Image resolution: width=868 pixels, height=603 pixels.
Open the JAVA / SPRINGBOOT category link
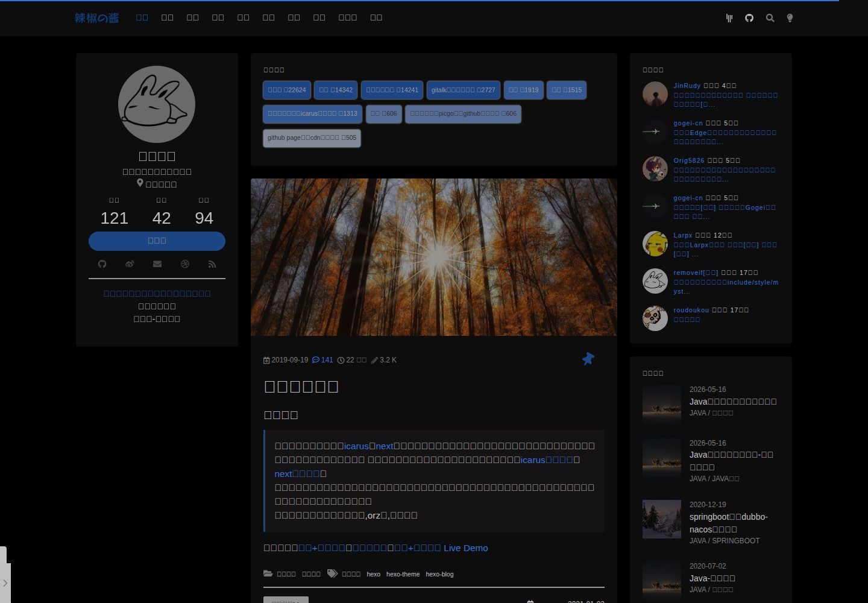pos(725,541)
